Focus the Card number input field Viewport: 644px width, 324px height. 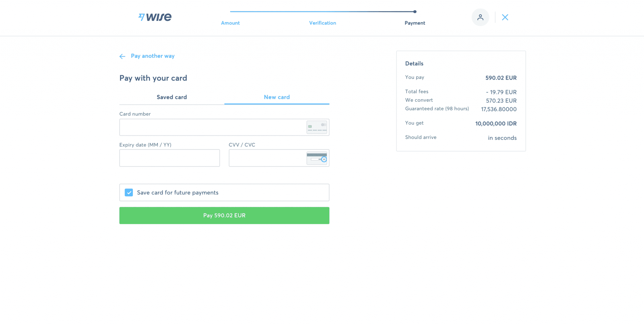(224, 127)
